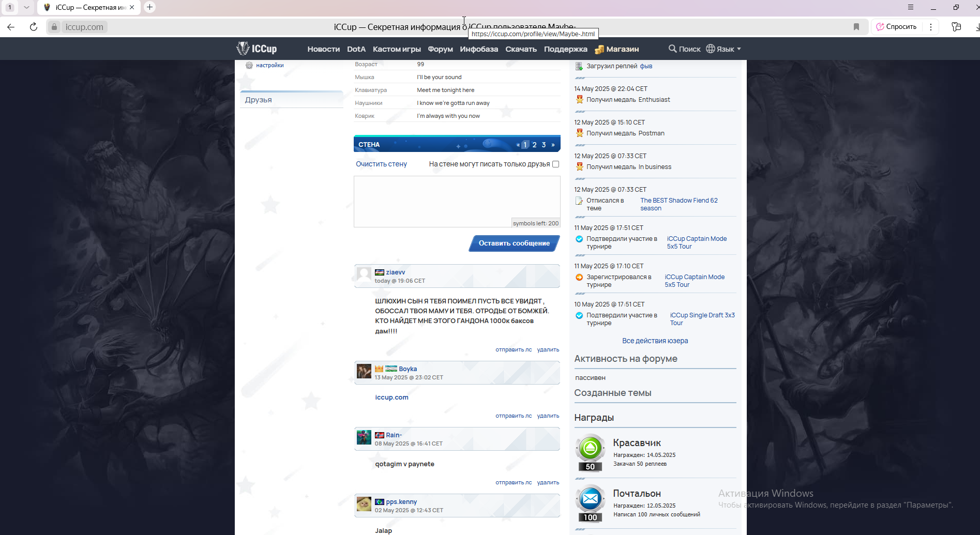
Task: Open Форум menu item
Action: tap(440, 49)
